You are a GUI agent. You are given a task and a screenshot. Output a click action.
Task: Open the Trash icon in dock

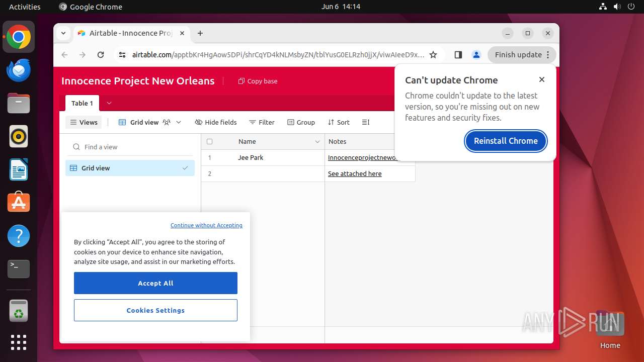click(x=19, y=311)
